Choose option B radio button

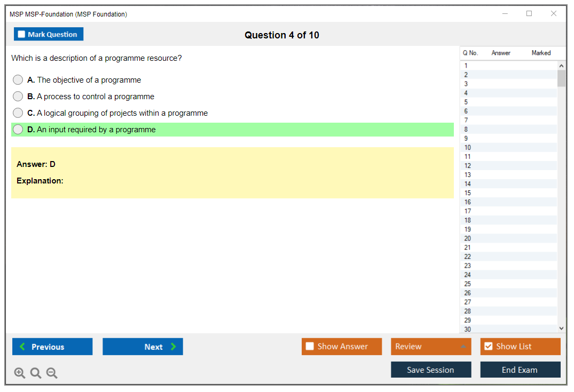coord(18,97)
